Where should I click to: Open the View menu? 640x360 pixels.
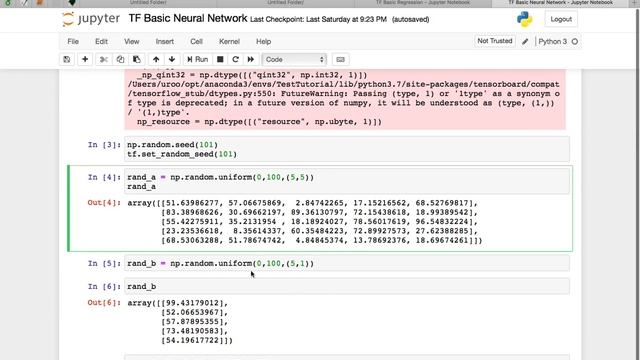[131, 42]
